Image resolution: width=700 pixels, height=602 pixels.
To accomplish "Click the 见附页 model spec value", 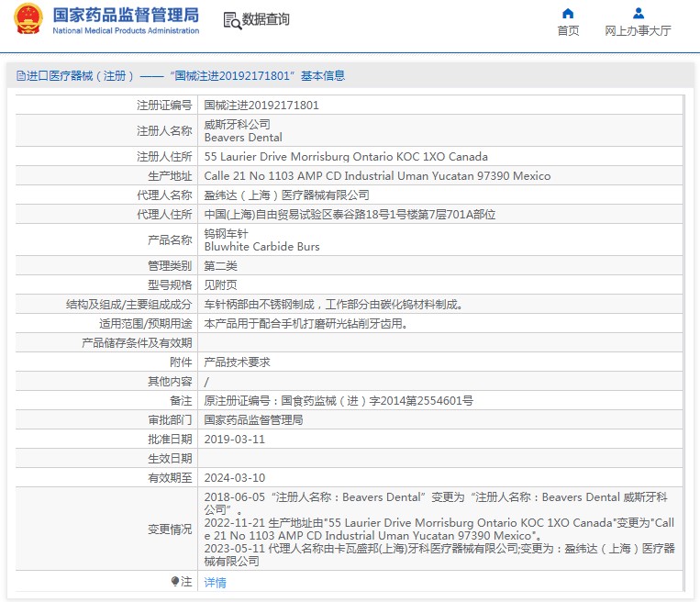I will pos(220,284).
